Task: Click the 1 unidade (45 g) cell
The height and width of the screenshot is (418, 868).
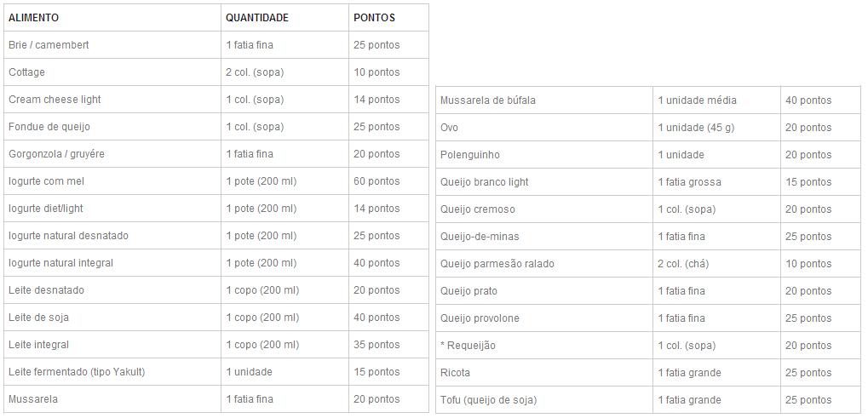Action: click(696, 128)
